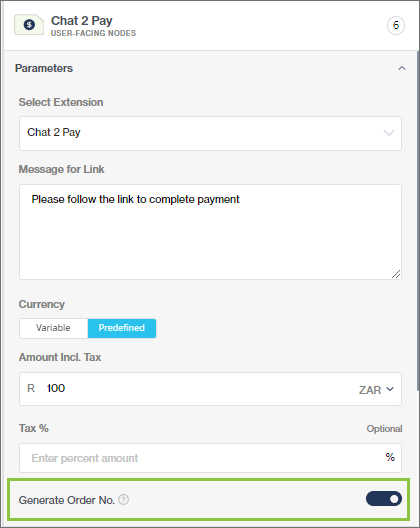
Task: Select the Variable currency option
Action: pyautogui.click(x=54, y=328)
